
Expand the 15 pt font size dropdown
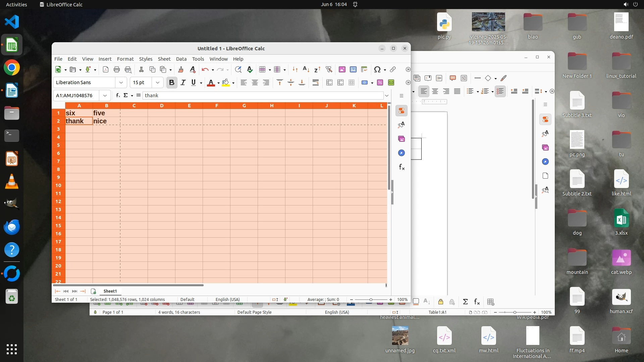[157, 82]
